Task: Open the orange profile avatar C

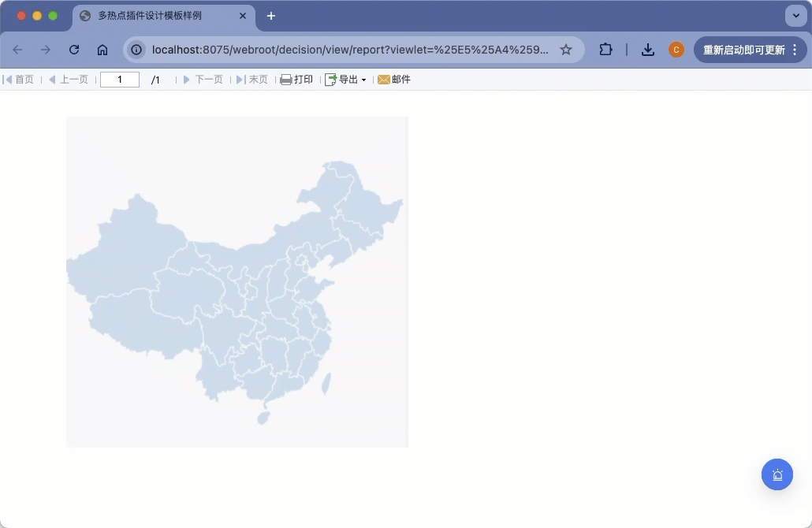Action: (676, 50)
